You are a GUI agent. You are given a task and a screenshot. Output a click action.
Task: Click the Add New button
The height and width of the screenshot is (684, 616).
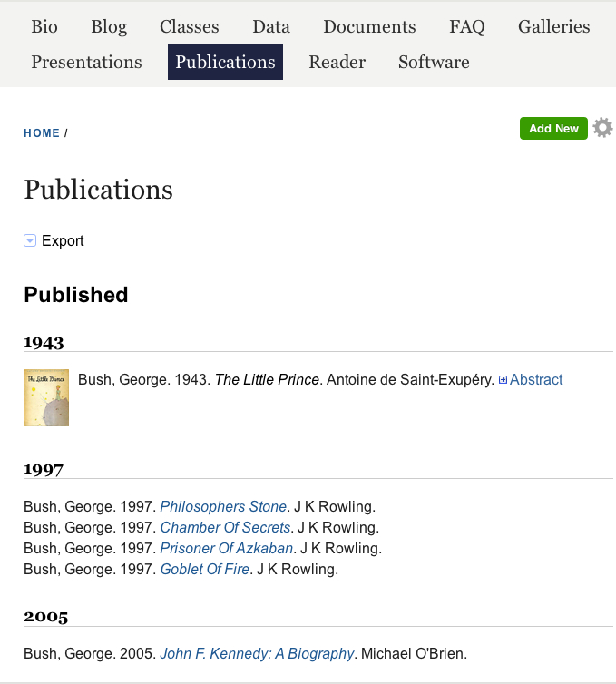tap(553, 128)
